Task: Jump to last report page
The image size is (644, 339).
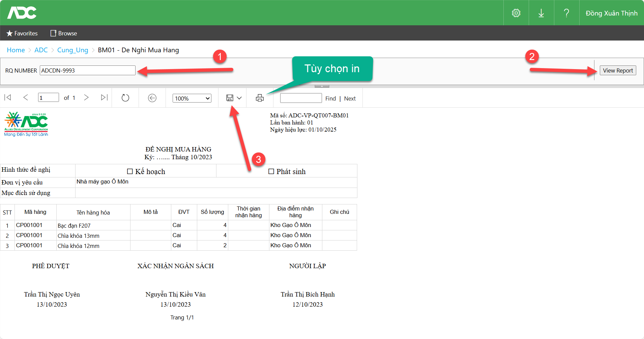Action: (x=104, y=98)
